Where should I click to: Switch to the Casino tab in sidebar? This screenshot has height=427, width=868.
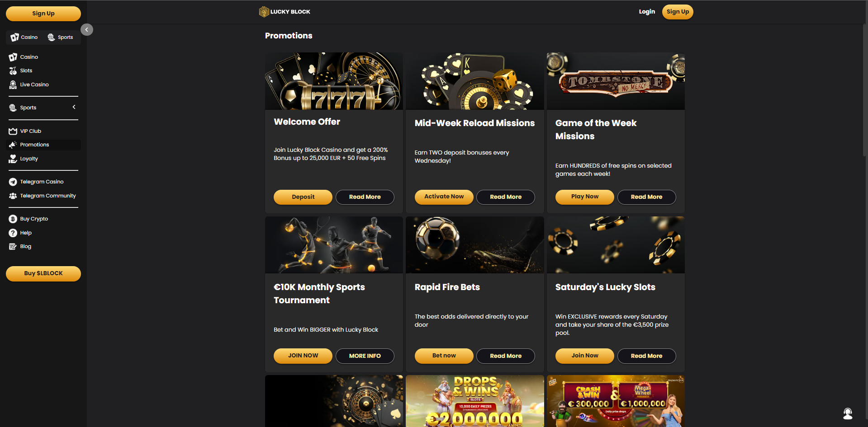tap(24, 37)
